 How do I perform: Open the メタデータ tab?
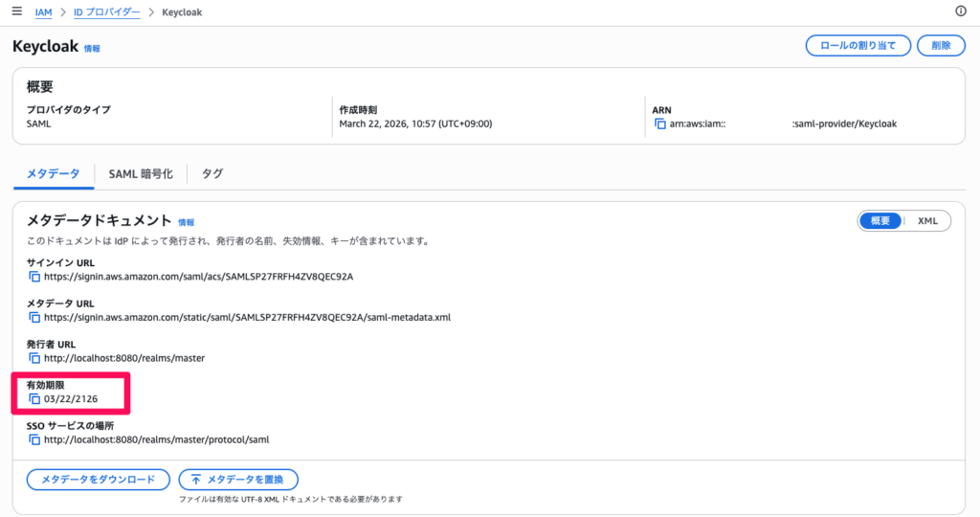53,173
